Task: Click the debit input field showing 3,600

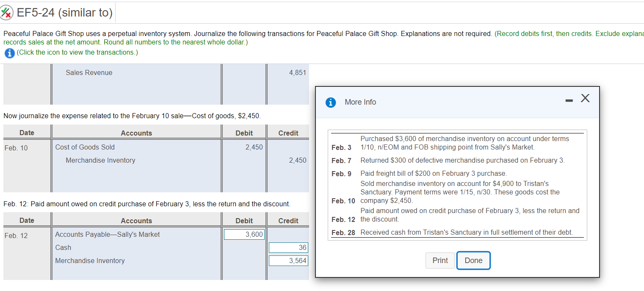Action: [244, 234]
